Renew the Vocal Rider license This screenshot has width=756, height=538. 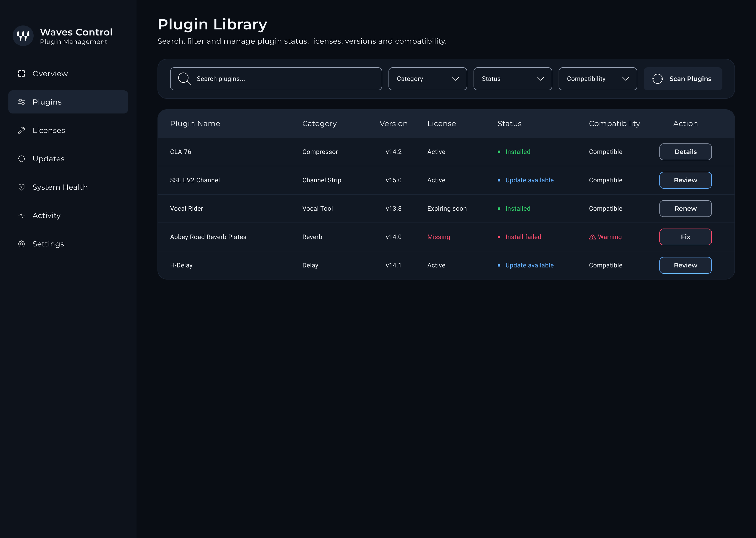[x=685, y=208]
